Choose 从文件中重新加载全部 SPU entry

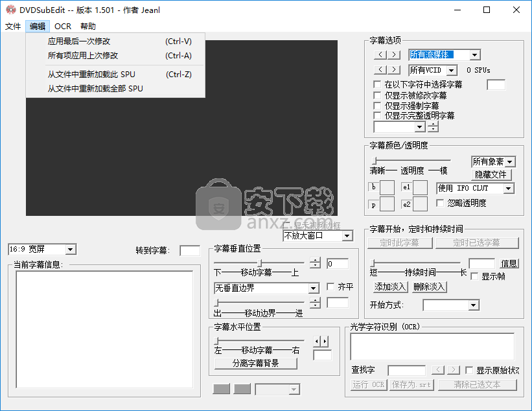[115, 89]
